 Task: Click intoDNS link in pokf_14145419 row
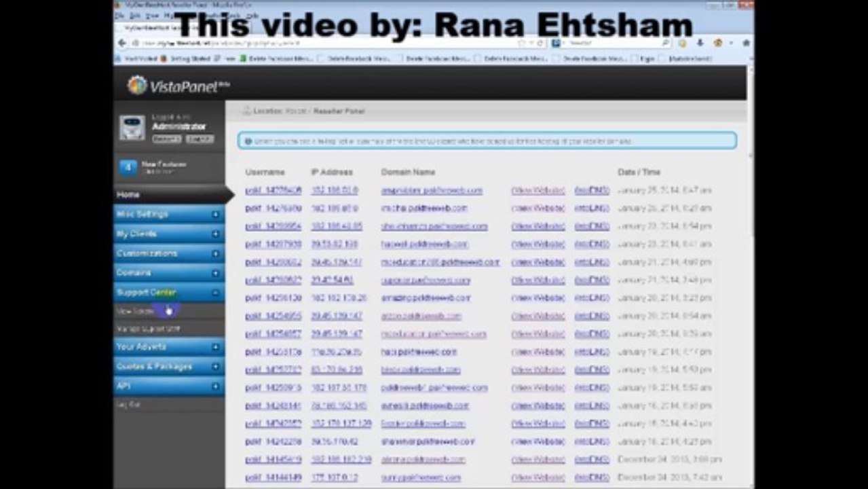click(x=592, y=460)
